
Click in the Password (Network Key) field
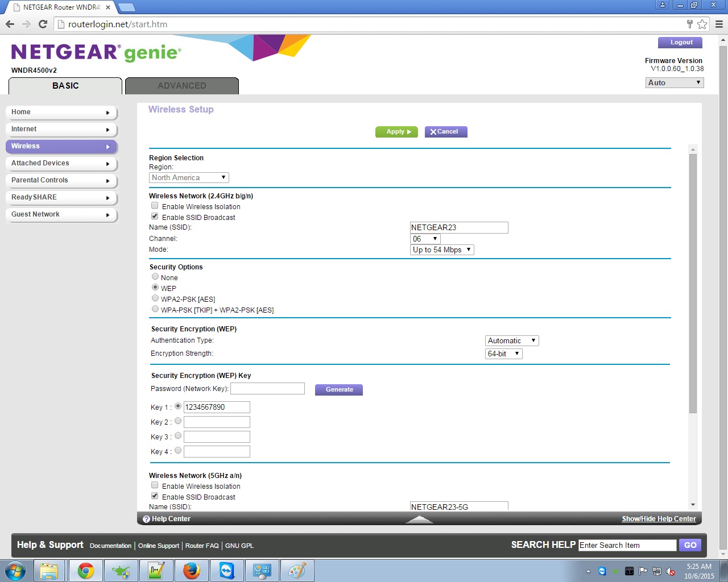tap(267, 389)
